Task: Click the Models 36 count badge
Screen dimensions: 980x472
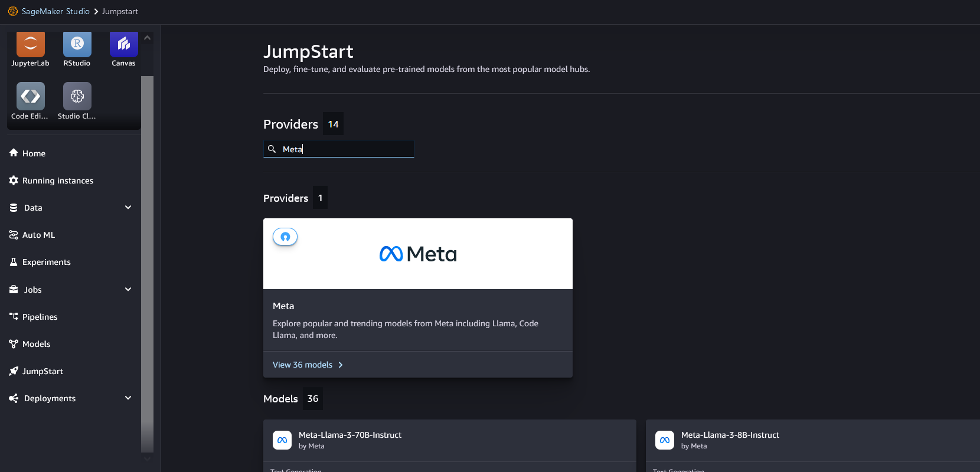Action: [313, 398]
